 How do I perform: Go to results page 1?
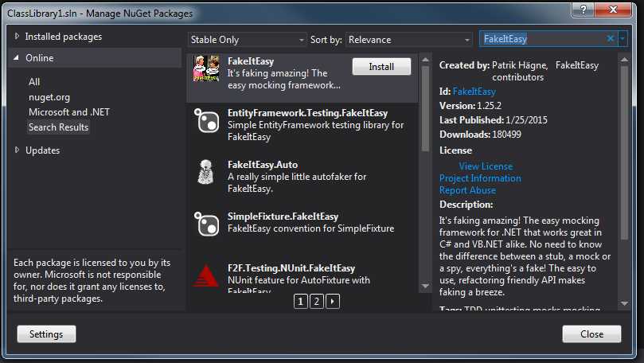click(301, 302)
